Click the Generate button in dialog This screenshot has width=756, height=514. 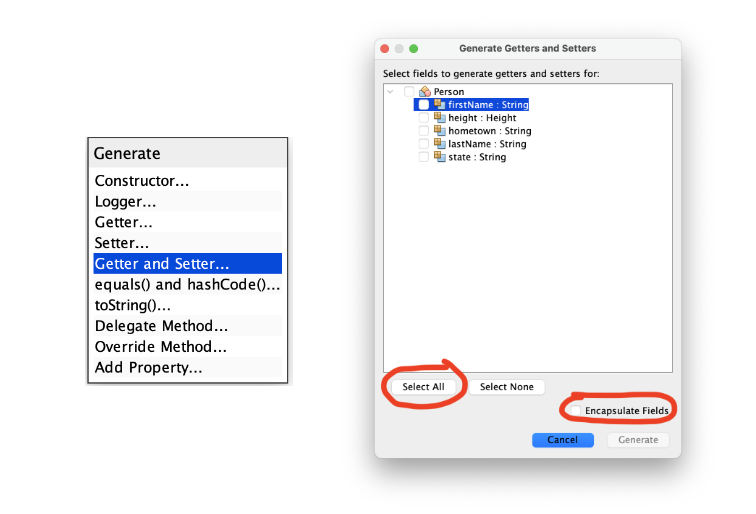click(638, 440)
